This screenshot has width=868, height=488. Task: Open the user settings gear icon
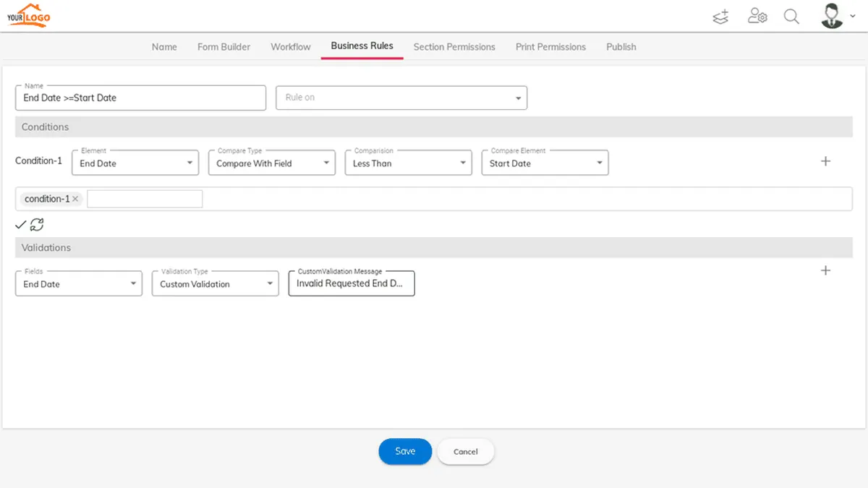[x=757, y=16]
